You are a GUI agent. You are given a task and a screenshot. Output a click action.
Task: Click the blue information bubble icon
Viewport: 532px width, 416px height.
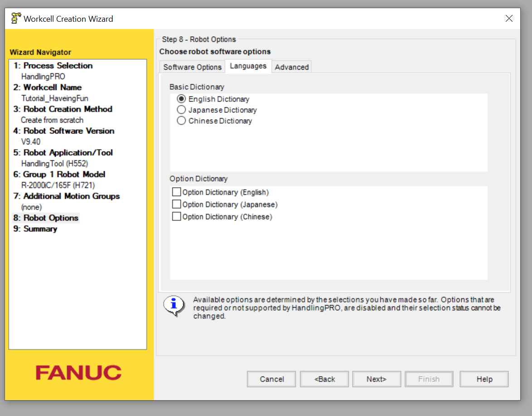(174, 305)
